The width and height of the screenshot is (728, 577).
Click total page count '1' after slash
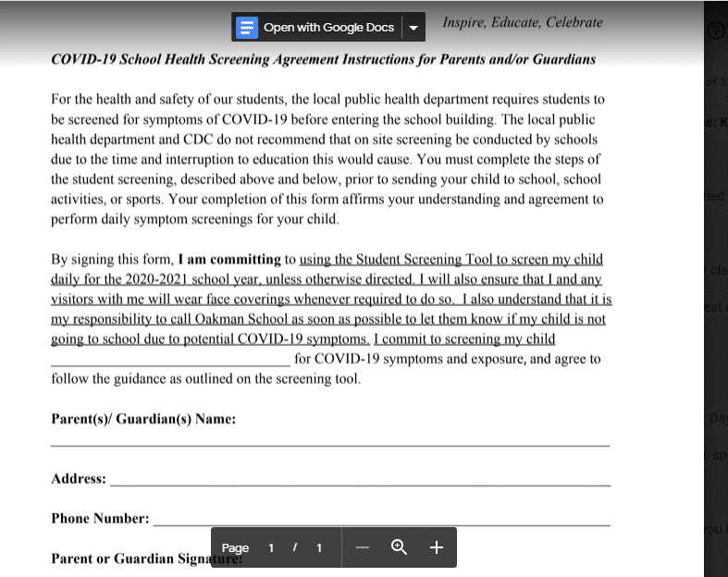[319, 548]
